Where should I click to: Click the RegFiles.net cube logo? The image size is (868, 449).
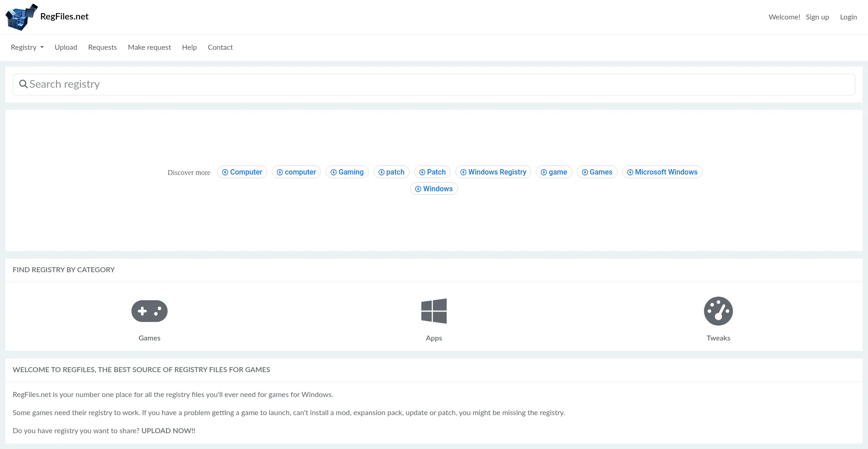point(21,17)
